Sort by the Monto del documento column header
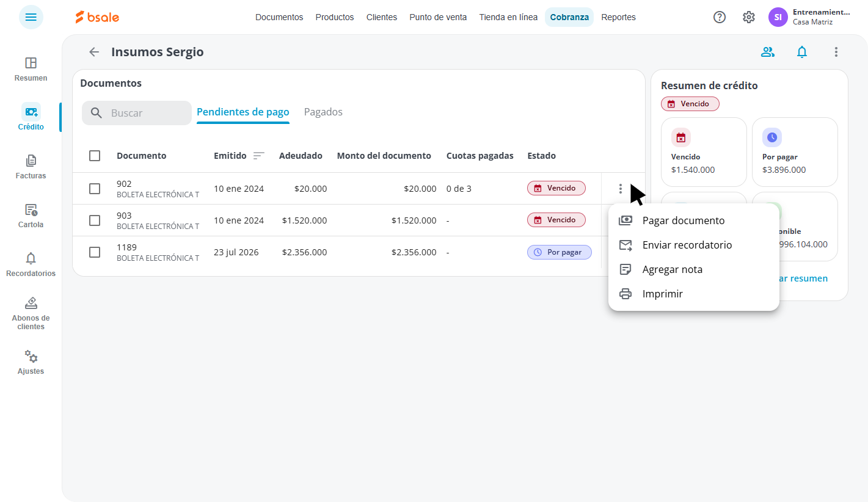 (384, 156)
